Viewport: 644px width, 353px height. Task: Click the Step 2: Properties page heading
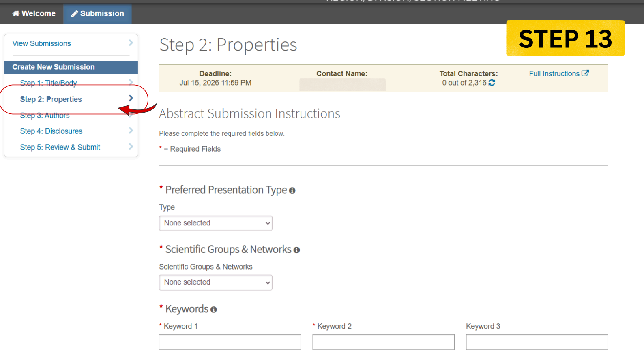(228, 45)
